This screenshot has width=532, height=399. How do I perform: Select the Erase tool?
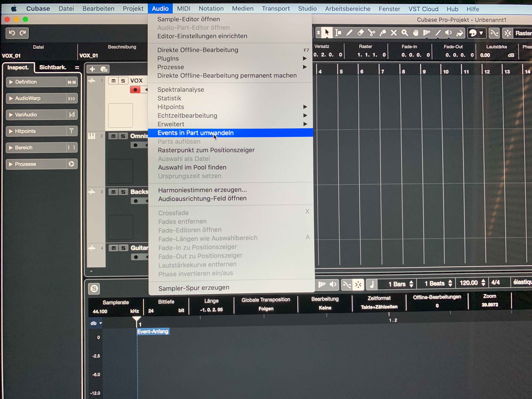pos(360,33)
